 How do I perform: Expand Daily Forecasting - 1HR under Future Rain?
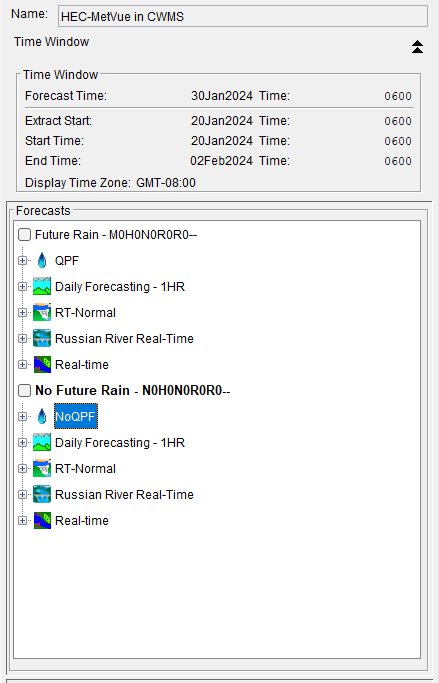[22, 287]
